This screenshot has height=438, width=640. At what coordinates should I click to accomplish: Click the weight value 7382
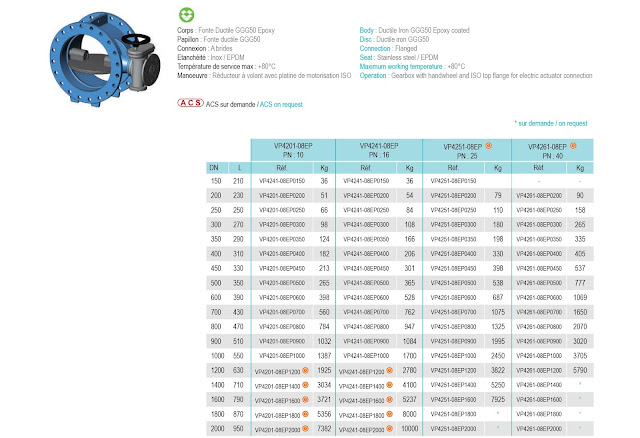[324, 429]
